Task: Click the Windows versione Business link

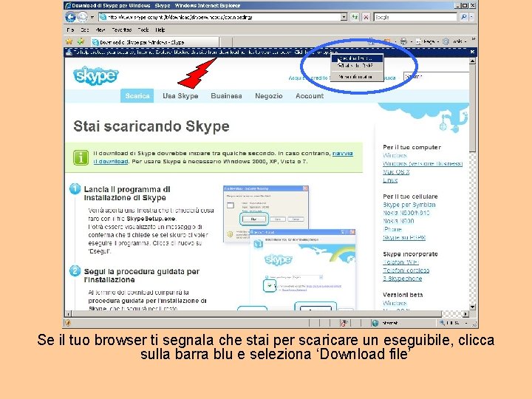Action: [423, 163]
